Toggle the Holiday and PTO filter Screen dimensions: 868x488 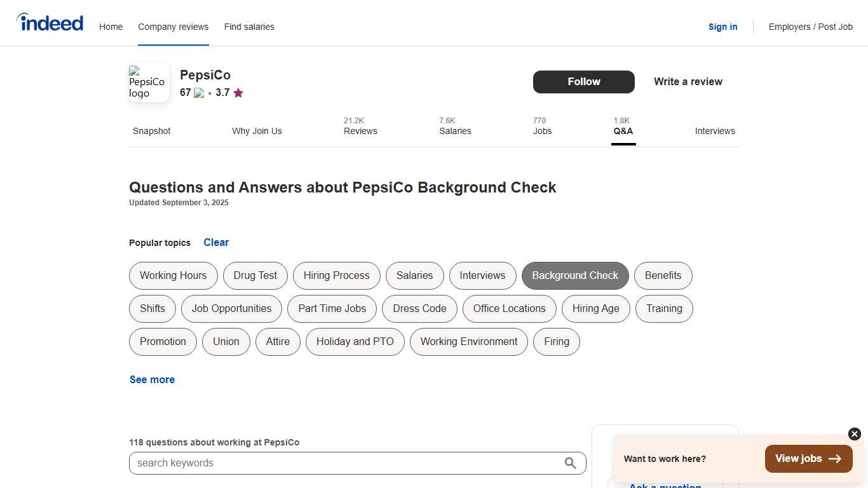pos(355,342)
